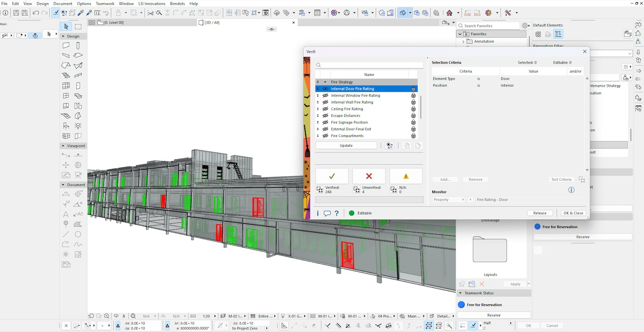Click the Update button in Verifi
The width and height of the screenshot is (644, 332).
tap(346, 146)
